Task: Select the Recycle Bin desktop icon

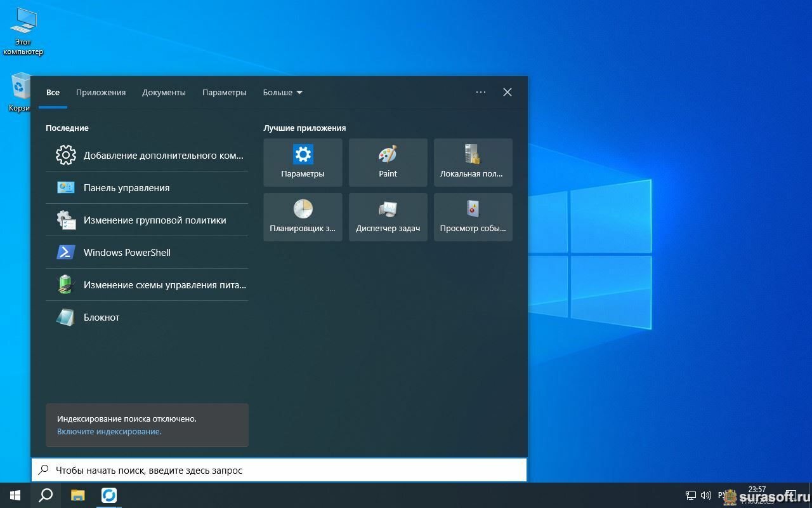Action: point(20,93)
